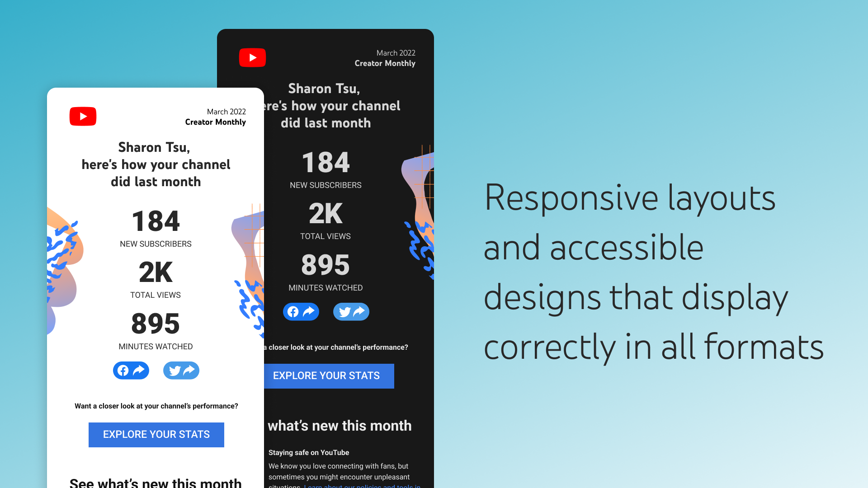
Task: Click the forward/share arrow on Facebook button
Action: point(139,371)
